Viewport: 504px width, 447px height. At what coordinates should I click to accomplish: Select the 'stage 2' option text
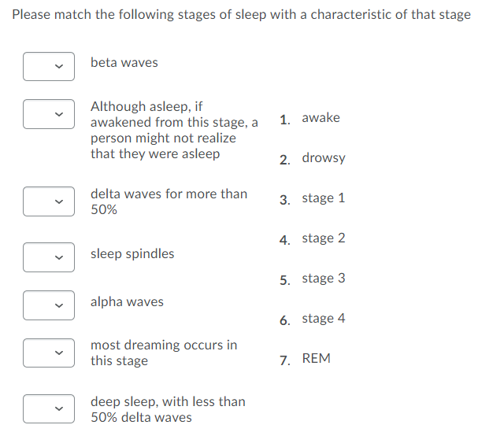click(323, 238)
